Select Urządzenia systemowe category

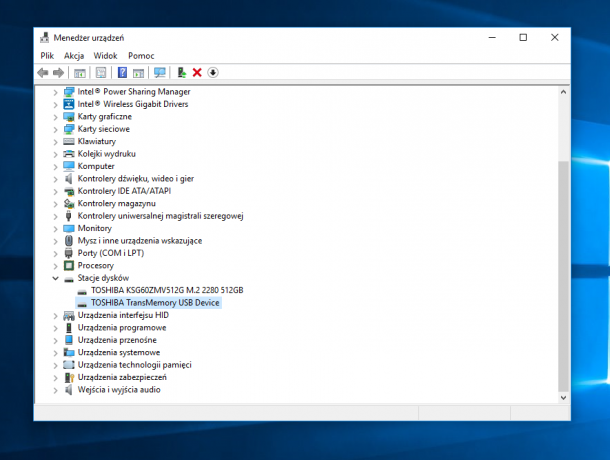point(119,353)
